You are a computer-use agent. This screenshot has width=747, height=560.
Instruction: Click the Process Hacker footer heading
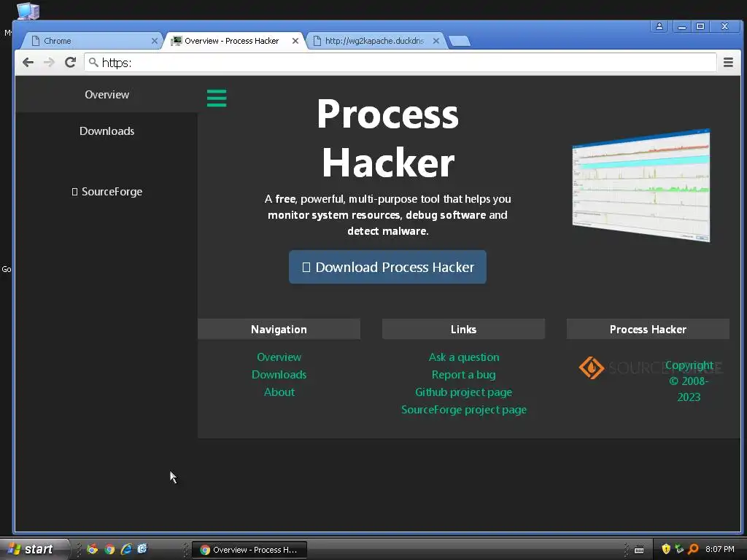pos(648,329)
